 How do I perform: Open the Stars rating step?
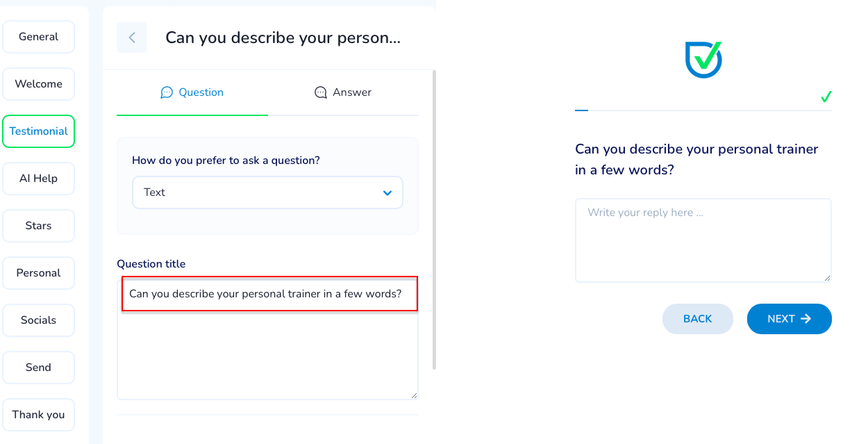tap(38, 226)
